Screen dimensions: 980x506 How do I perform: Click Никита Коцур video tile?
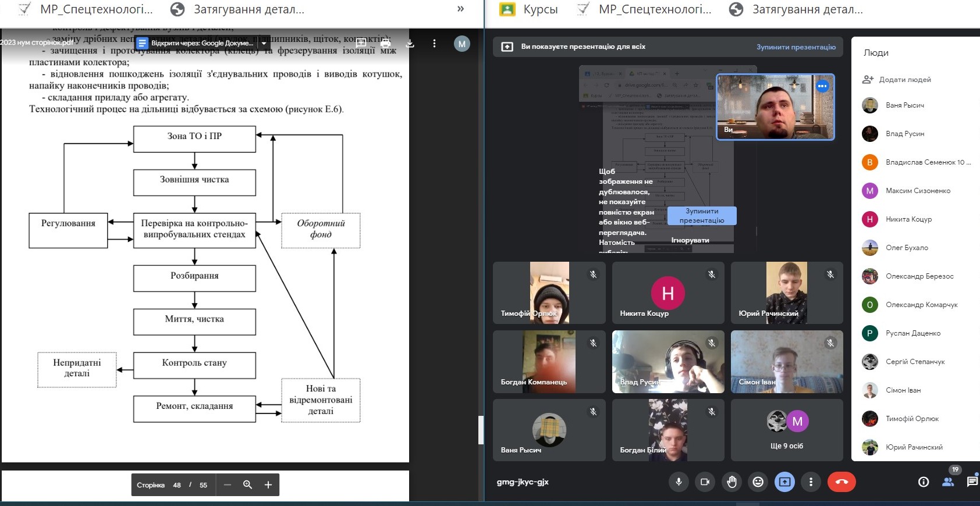pyautogui.click(x=668, y=293)
